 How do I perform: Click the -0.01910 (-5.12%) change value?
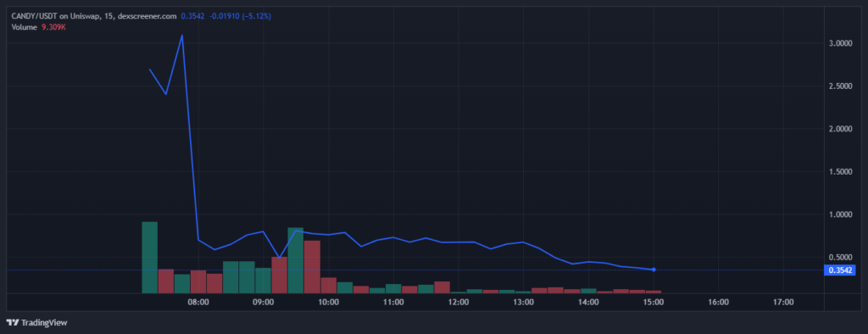(240, 16)
